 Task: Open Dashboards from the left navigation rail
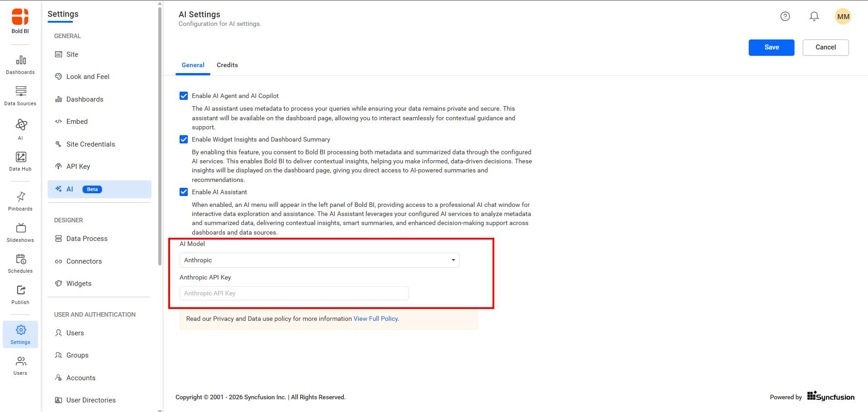pyautogui.click(x=20, y=65)
